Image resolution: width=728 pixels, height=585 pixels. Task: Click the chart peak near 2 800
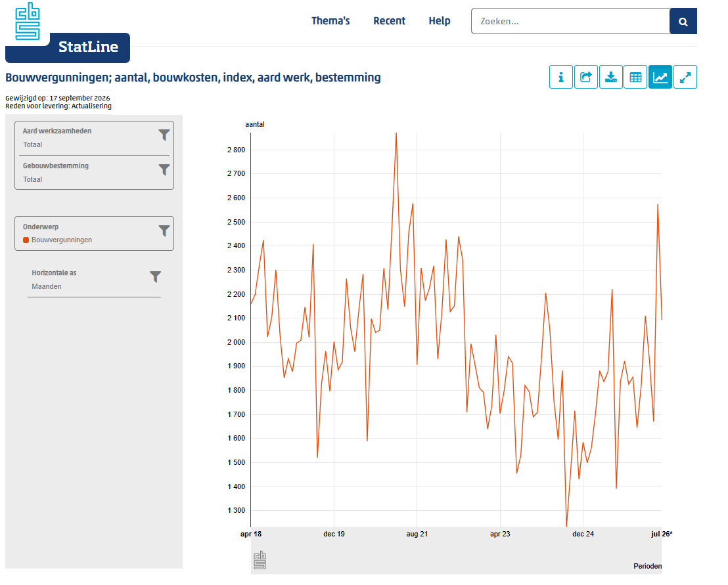point(396,134)
